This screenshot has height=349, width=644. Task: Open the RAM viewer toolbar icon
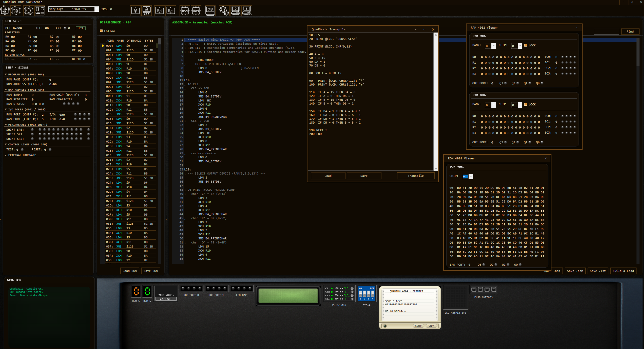coord(185,10)
